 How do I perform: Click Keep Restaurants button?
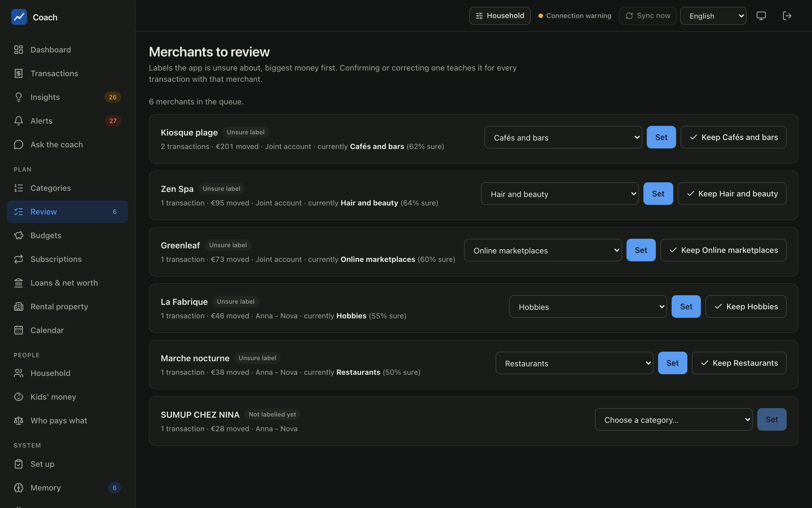(x=739, y=363)
